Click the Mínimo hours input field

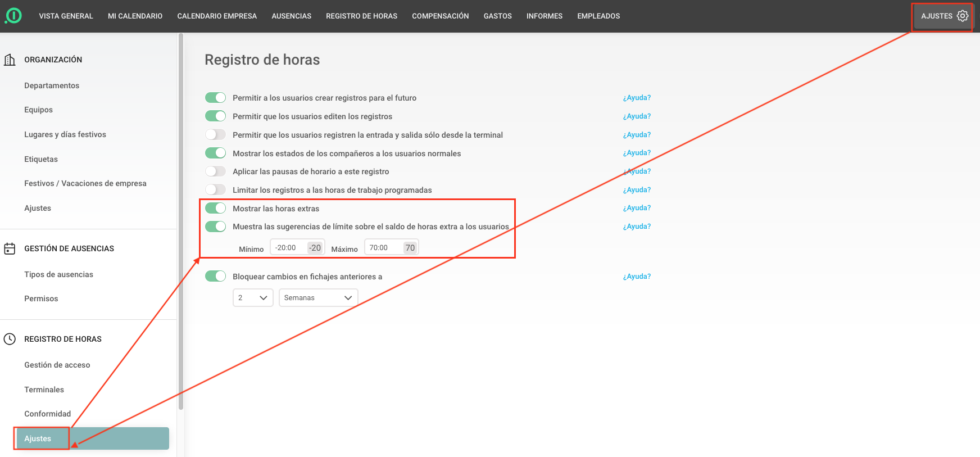click(x=288, y=248)
